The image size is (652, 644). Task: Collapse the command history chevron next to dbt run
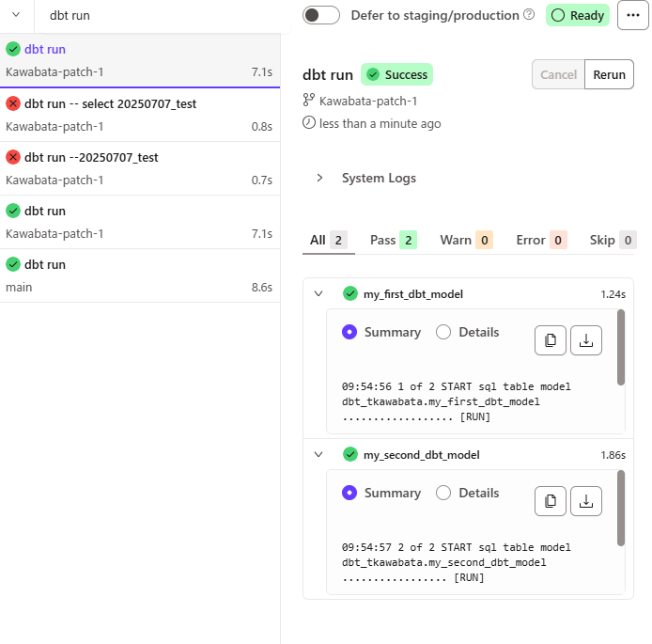(x=16, y=15)
